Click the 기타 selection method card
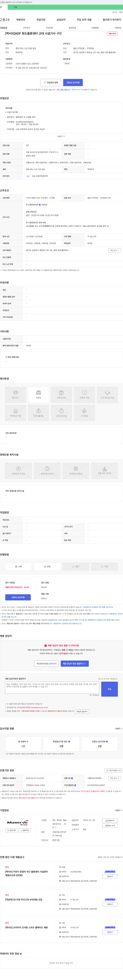123x980 pixels. (x=104, y=567)
